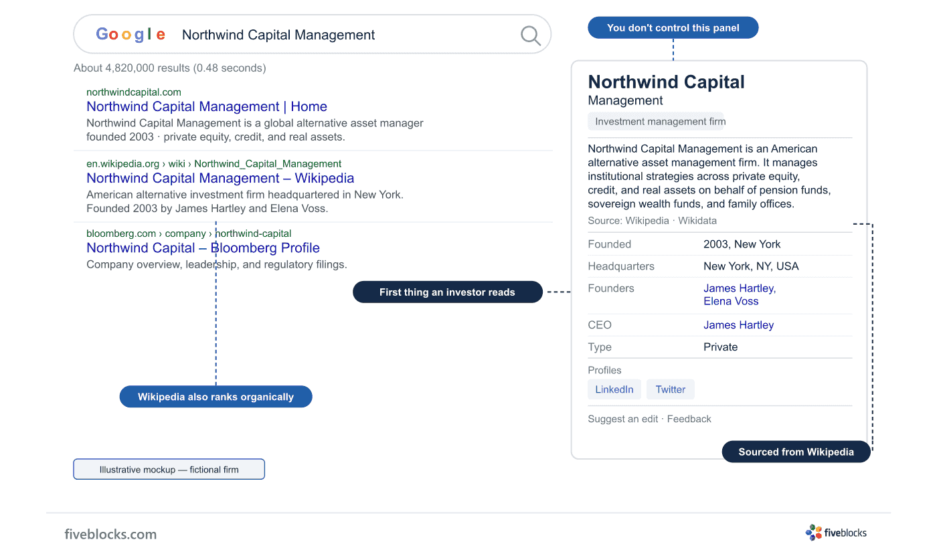Viewport: 937px width, 560px height.
Task: Click the fiveblocks logo in footer
Action: pyautogui.click(x=837, y=533)
